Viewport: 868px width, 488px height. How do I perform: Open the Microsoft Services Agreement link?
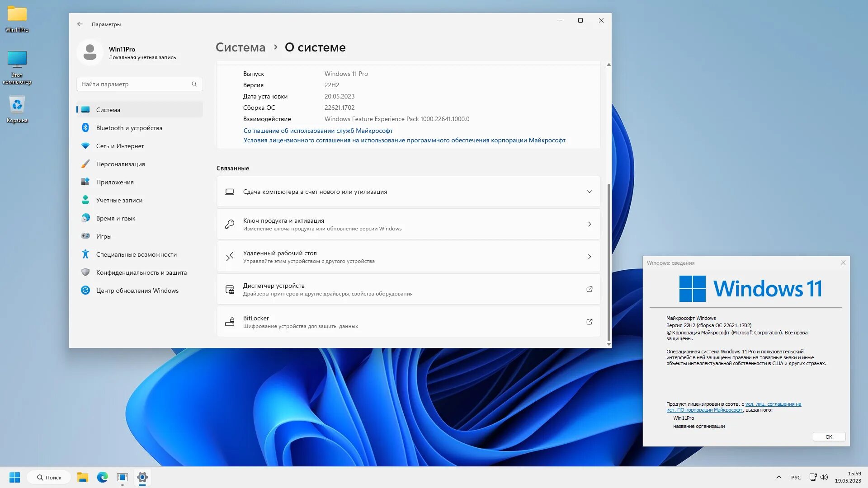(318, 131)
